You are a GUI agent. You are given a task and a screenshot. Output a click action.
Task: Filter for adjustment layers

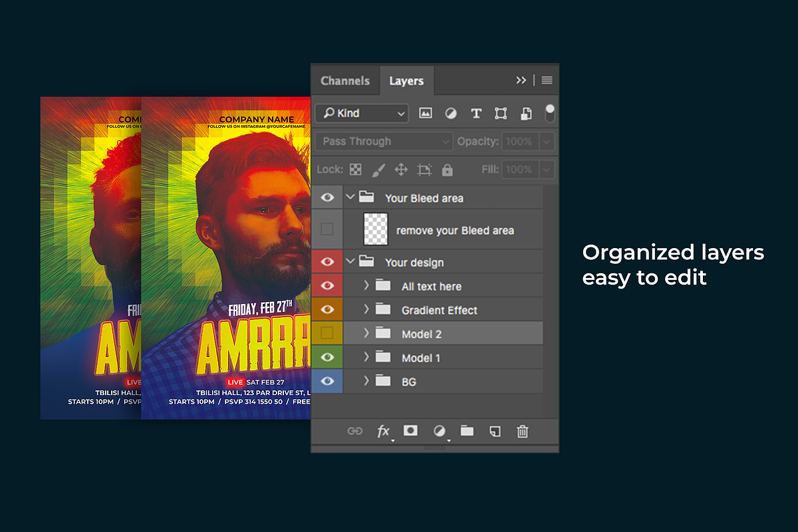point(451,113)
